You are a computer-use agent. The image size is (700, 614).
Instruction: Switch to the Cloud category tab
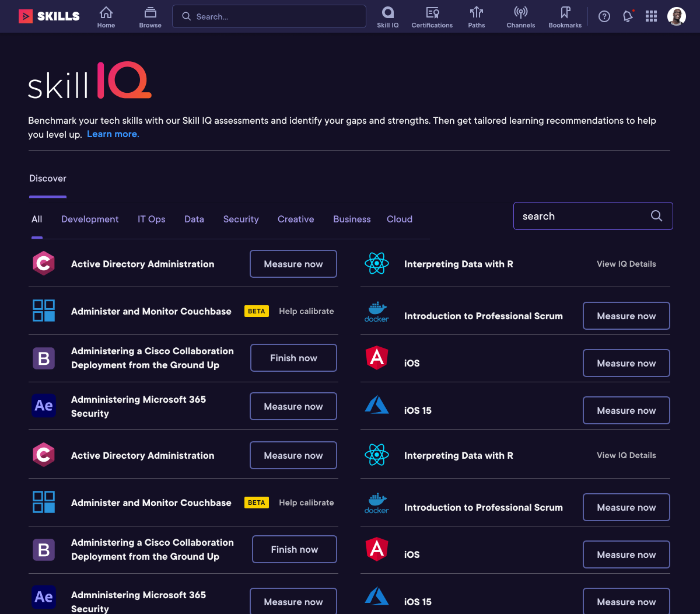point(400,219)
